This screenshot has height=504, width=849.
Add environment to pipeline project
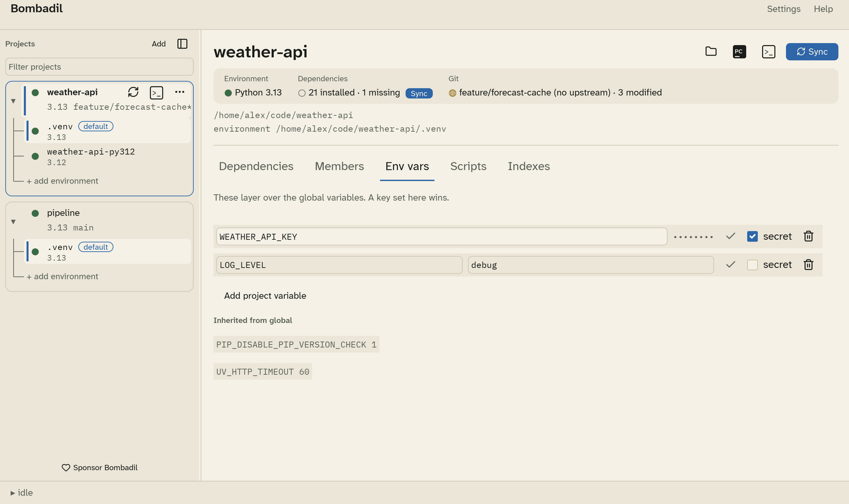[63, 276]
